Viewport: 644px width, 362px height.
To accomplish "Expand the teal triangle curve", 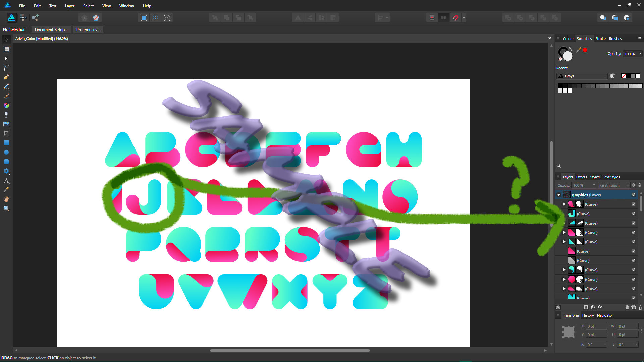I will click(564, 242).
